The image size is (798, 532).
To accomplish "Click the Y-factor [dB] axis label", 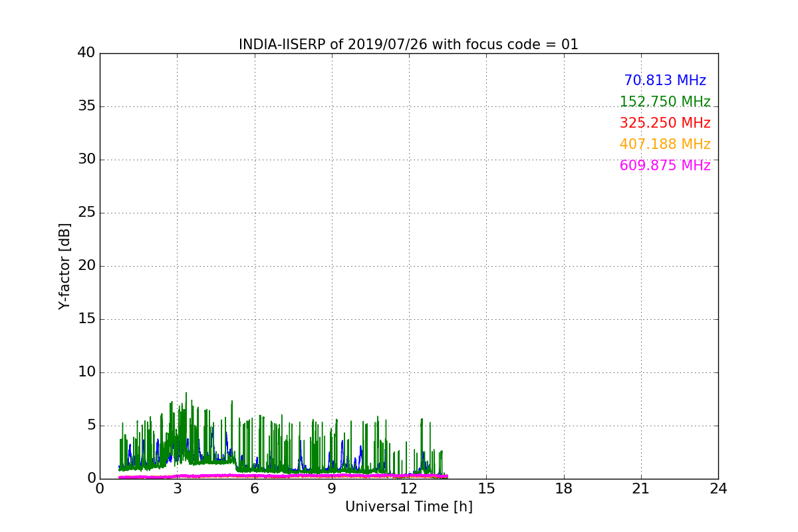I will coord(65,266).
